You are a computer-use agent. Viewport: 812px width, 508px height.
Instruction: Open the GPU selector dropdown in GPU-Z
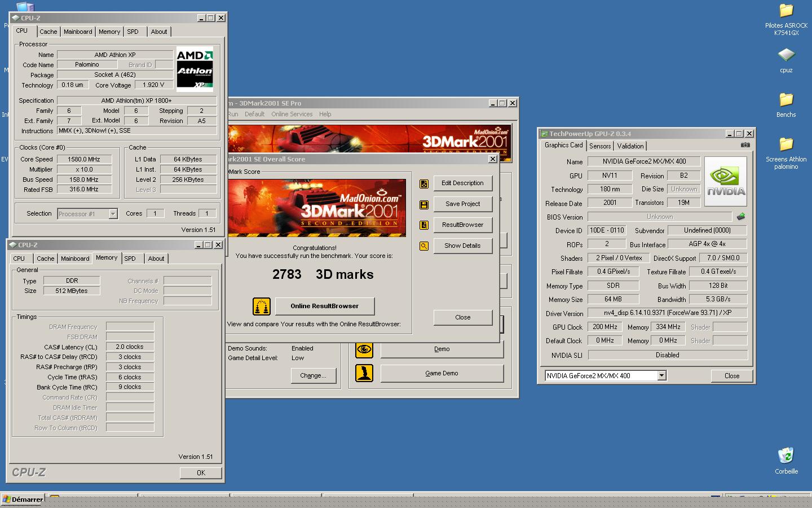click(x=662, y=376)
